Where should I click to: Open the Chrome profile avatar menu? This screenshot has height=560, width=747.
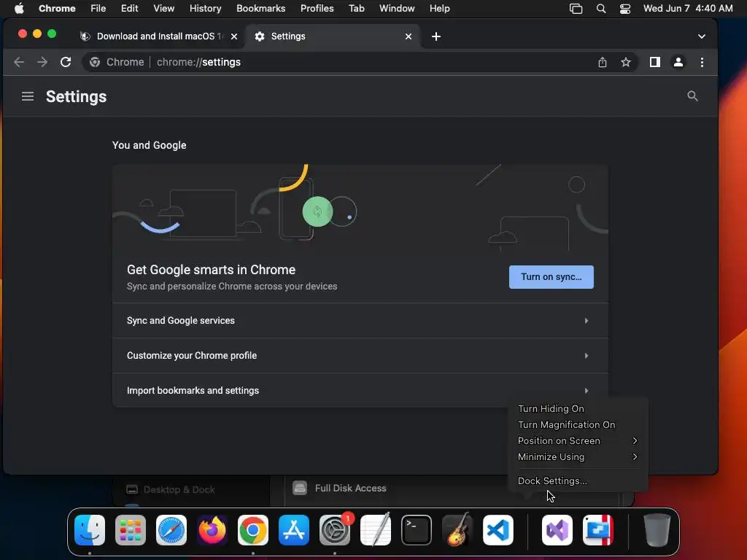point(678,62)
